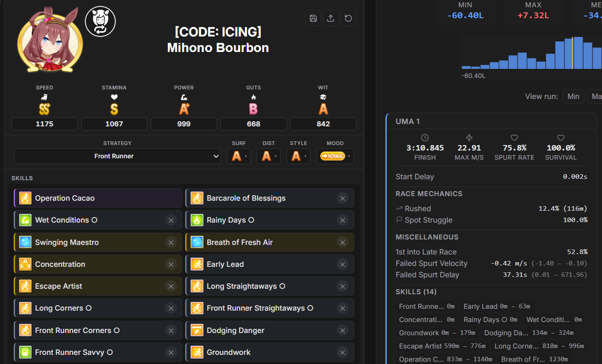Open the DIST aptitude dropdown
The width and height of the screenshot is (602, 364).
269,156
